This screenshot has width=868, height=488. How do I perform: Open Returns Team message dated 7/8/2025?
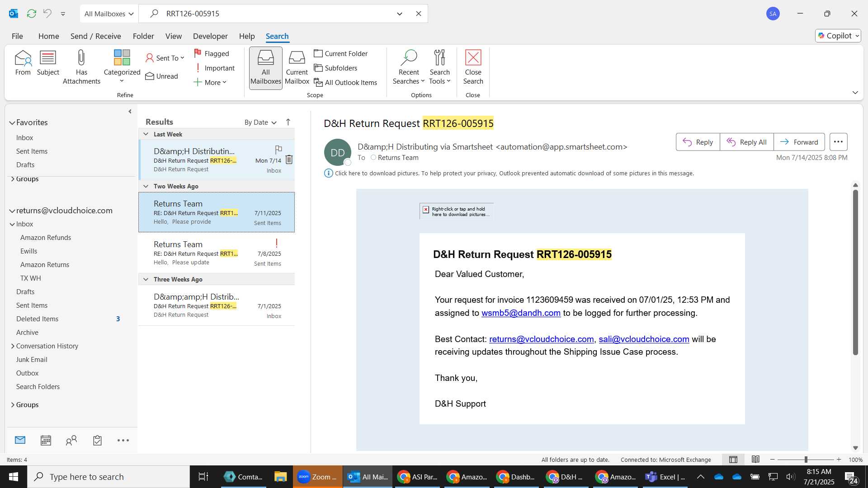[217, 253]
